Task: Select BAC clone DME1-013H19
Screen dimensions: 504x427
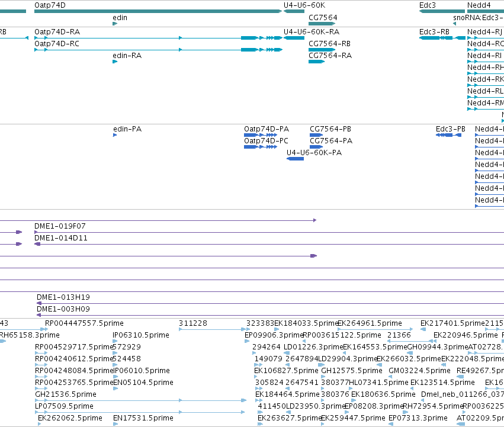Action: (x=270, y=303)
